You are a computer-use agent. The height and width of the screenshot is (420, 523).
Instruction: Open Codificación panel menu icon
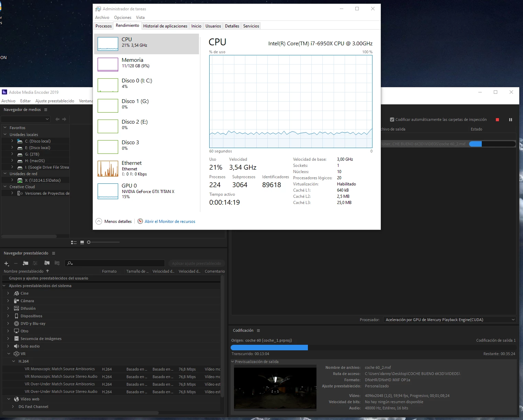[x=258, y=330]
